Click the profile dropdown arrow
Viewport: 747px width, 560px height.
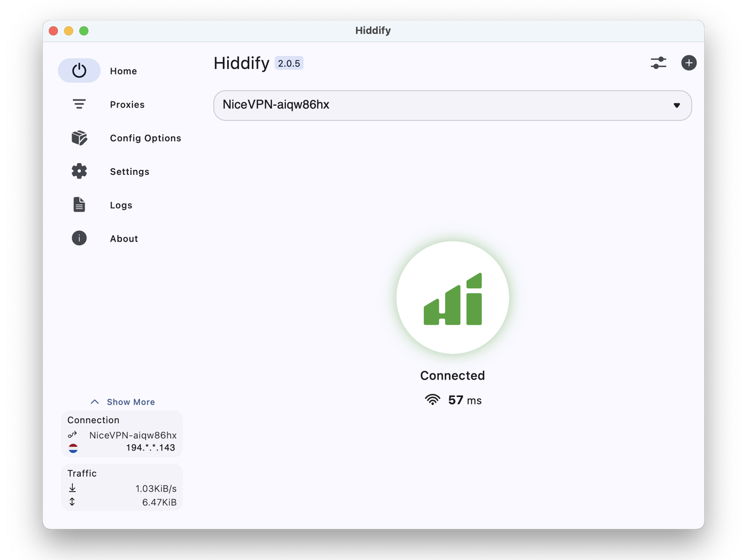[677, 106]
